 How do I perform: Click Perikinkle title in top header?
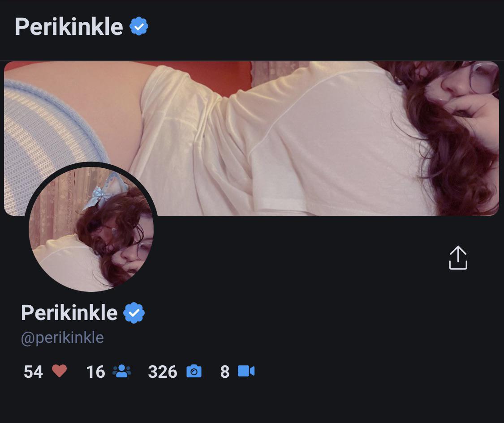pos(69,27)
